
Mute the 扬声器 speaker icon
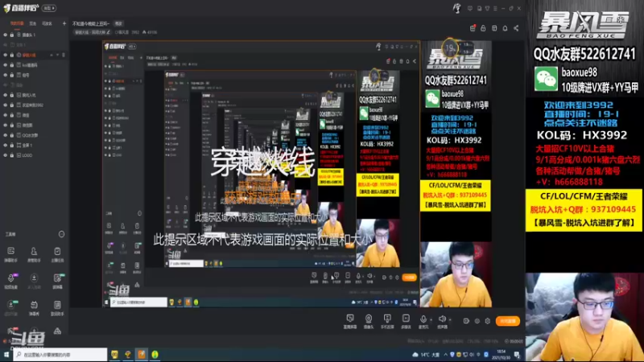click(441, 319)
